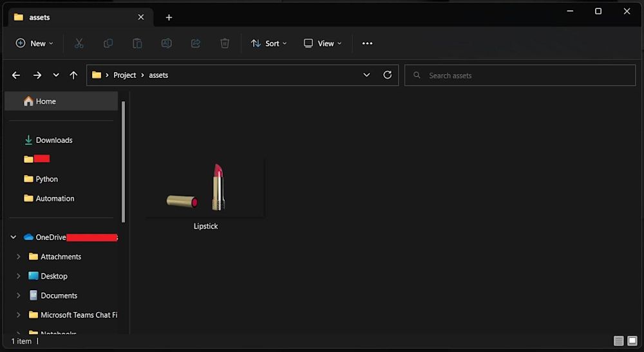Close the File Explorer window
644x352 pixels.
(627, 11)
